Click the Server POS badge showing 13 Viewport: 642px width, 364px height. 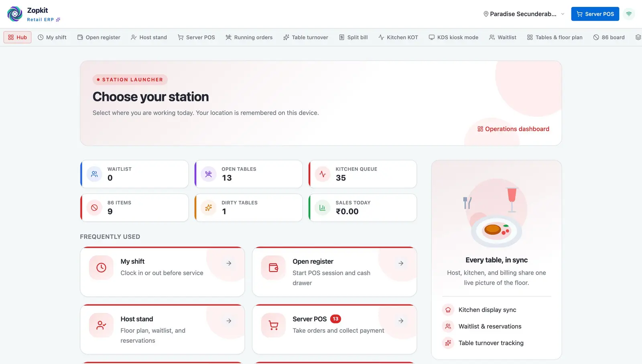(x=335, y=319)
